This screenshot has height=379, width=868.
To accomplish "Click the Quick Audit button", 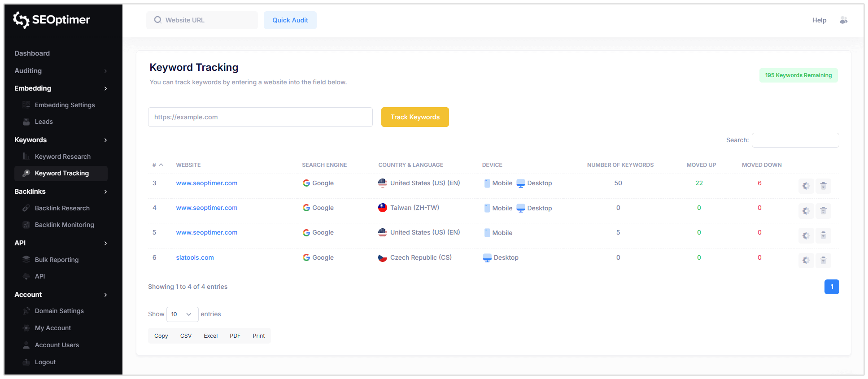I will pyautogui.click(x=290, y=20).
